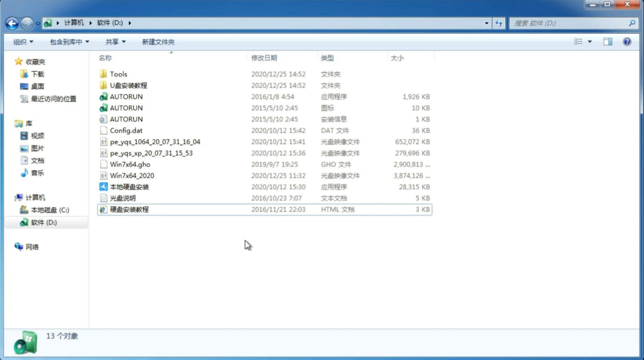Expand the 计算机 section in sidebar
Image resolution: width=644 pixels, height=360 pixels.
tap(12, 197)
